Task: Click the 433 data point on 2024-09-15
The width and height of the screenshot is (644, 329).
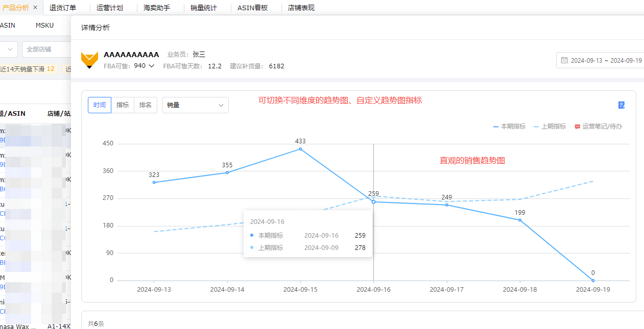Action: point(300,149)
